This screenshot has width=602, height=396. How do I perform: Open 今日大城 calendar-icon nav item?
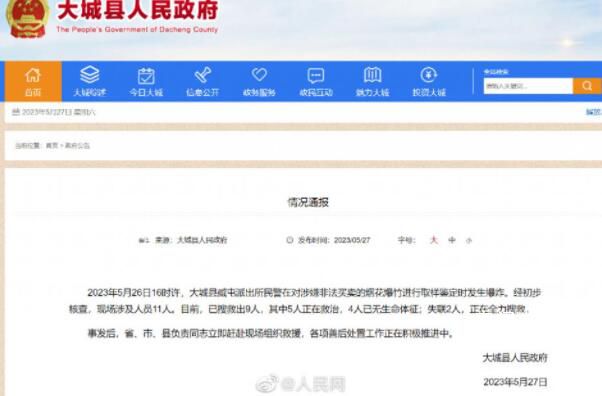tap(146, 81)
